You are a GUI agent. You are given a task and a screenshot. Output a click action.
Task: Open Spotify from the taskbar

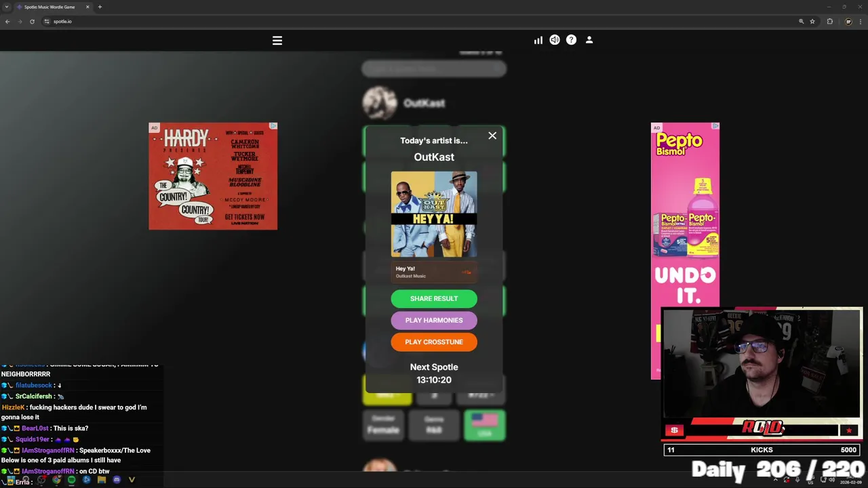[x=71, y=480]
